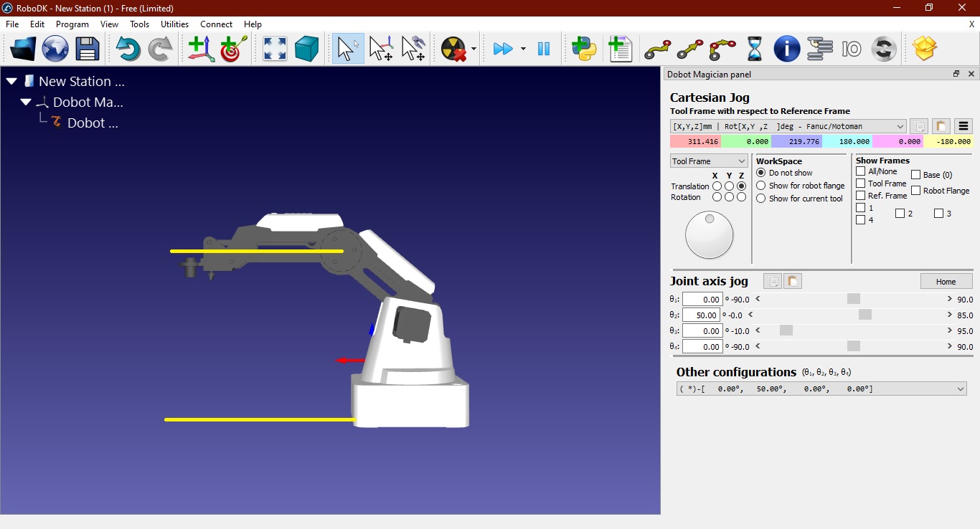
Task: Click the right arrow for θ2 joint
Action: pyautogui.click(x=949, y=315)
